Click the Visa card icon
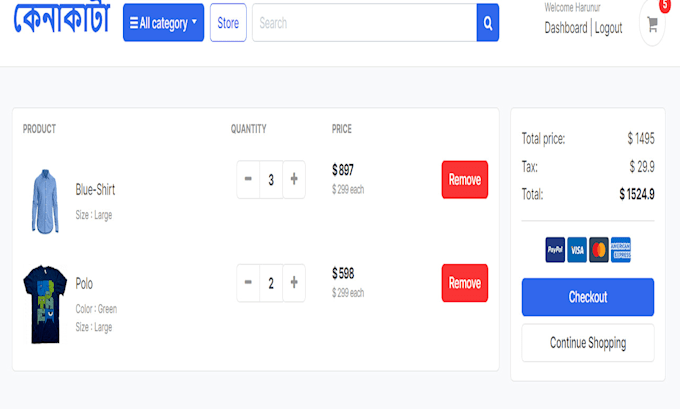Screen dimensions: 680x409 click(577, 250)
